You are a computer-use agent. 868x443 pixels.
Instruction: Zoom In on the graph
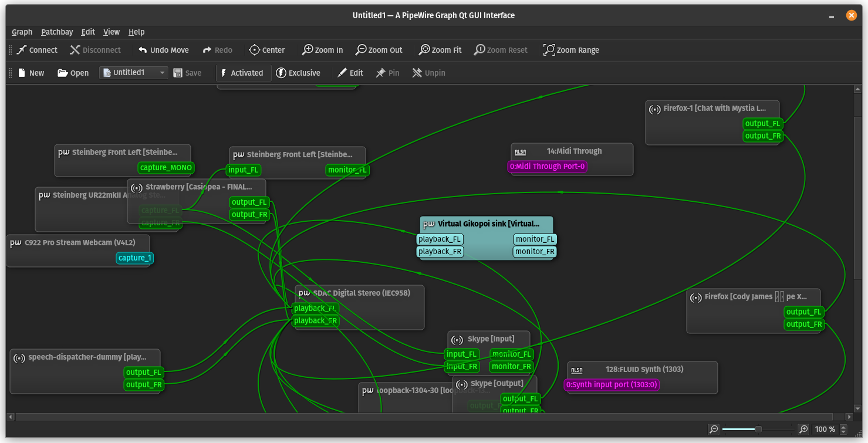[322, 50]
